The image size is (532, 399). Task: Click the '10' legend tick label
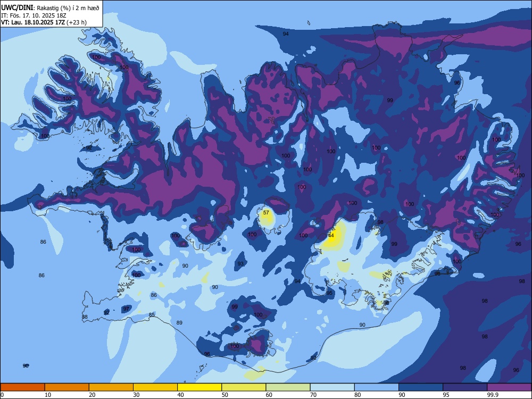pyautogui.click(x=48, y=395)
